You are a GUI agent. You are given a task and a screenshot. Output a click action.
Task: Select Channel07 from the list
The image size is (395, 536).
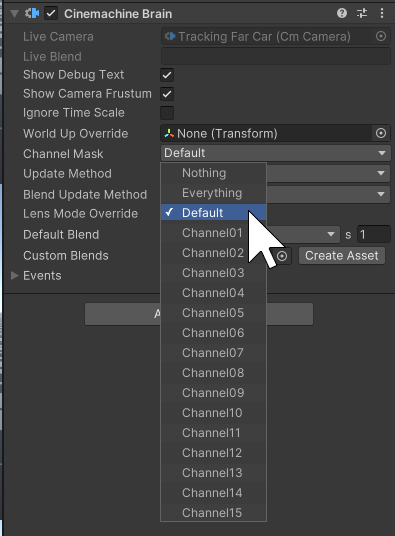(x=214, y=352)
